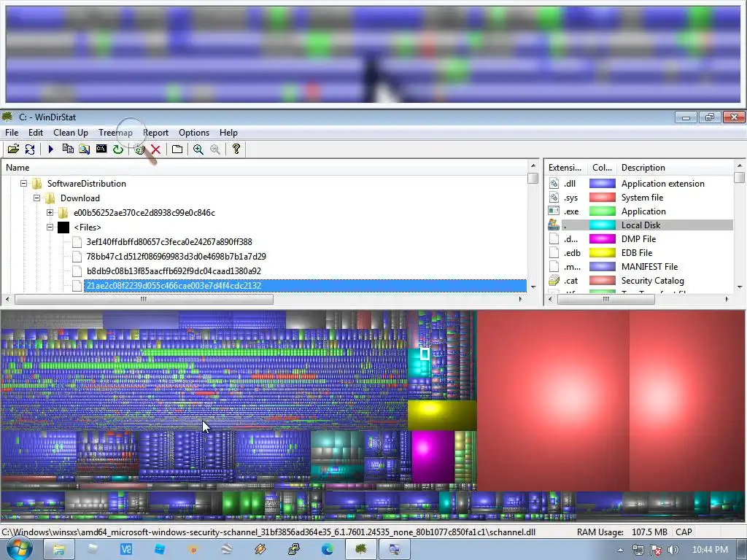Select the Security Catalog row
The width and height of the screenshot is (747, 560).
point(640,281)
